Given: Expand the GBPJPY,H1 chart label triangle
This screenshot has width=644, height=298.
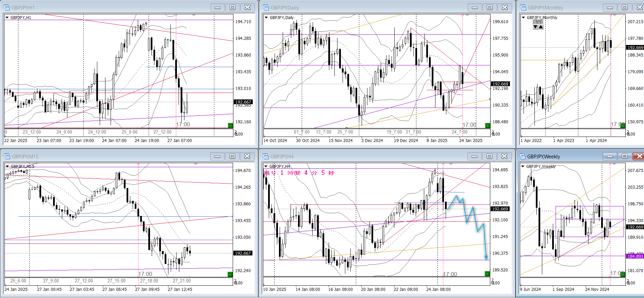Looking at the screenshot, I should point(7,18).
